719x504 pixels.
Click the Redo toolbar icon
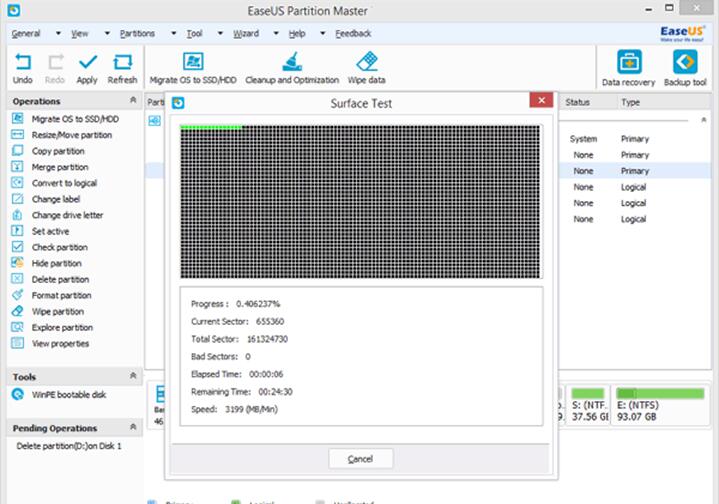click(55, 68)
